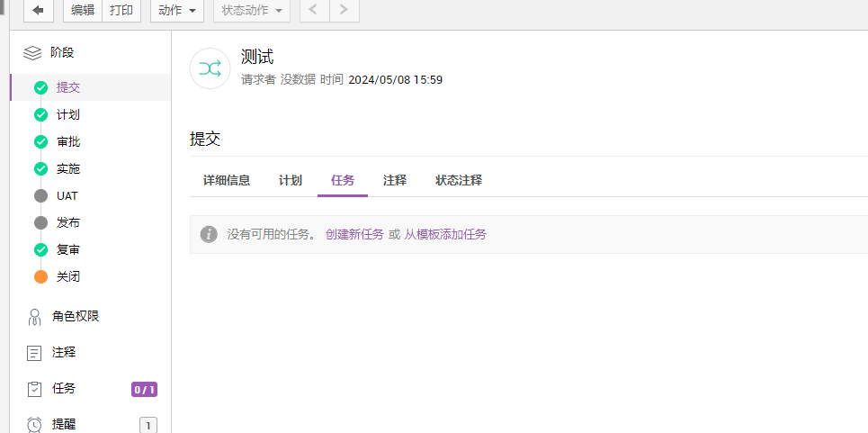868x433 pixels.
Task: Go to previous record with left chevron
Action: pos(313,11)
